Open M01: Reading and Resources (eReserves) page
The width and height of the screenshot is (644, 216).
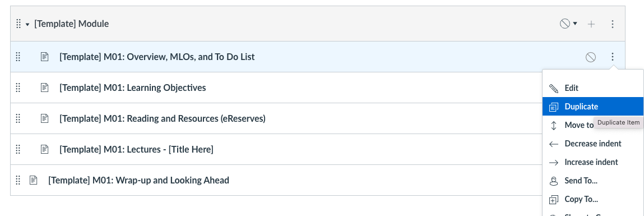(163, 118)
